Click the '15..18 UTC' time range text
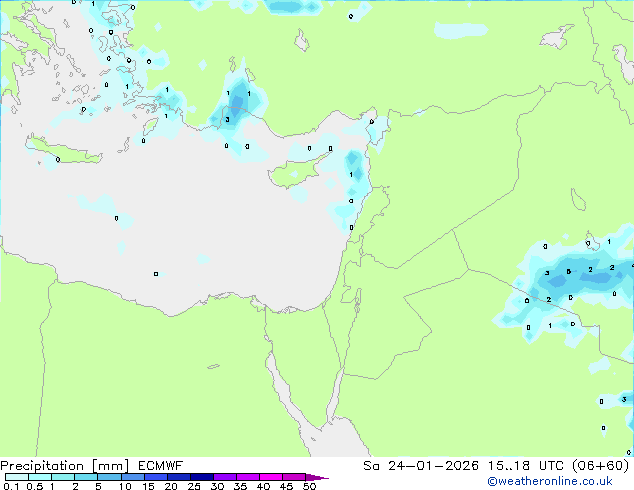 click(526, 466)
